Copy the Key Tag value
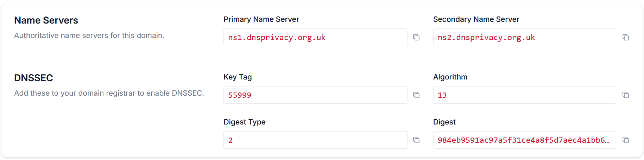This screenshot has height=160, width=644. pos(416,95)
